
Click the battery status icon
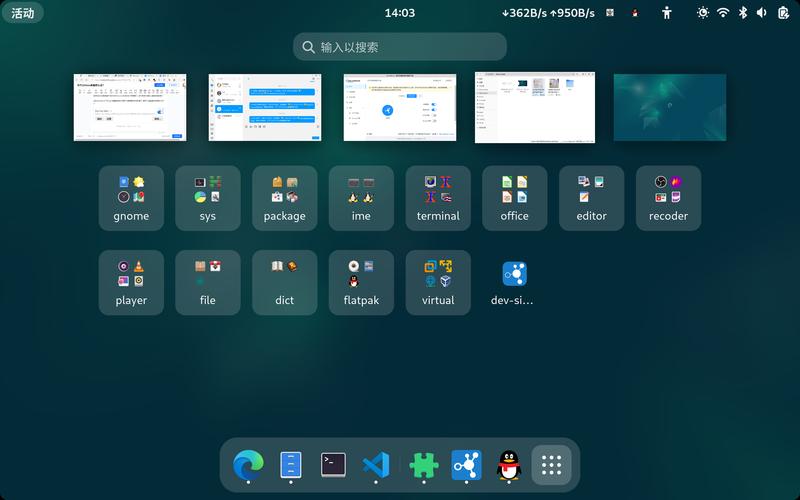click(x=783, y=13)
